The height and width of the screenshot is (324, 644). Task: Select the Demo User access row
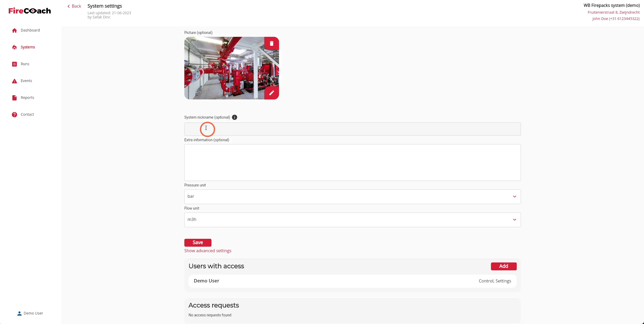(352, 281)
